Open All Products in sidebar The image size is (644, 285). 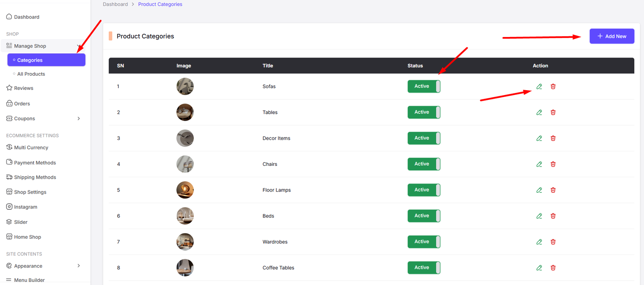[31, 74]
